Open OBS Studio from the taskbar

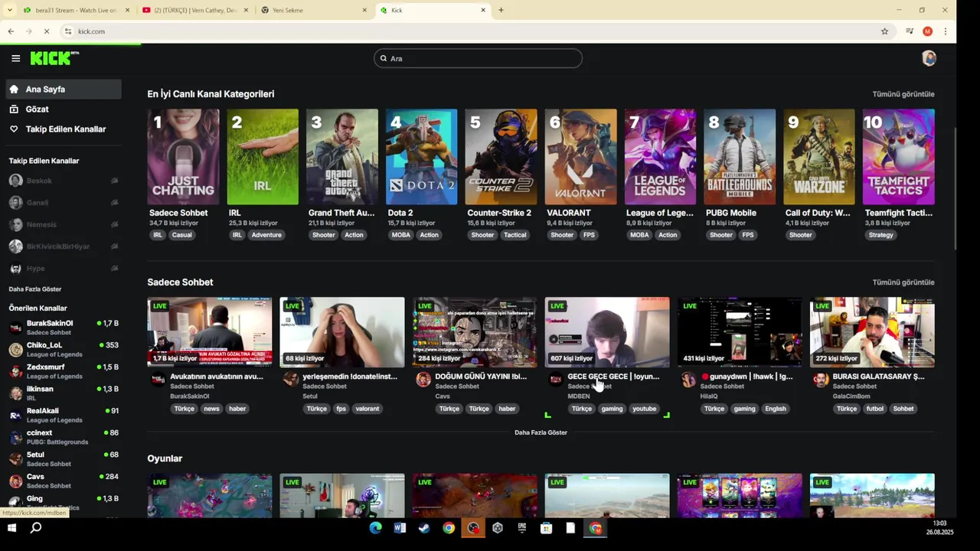473,528
